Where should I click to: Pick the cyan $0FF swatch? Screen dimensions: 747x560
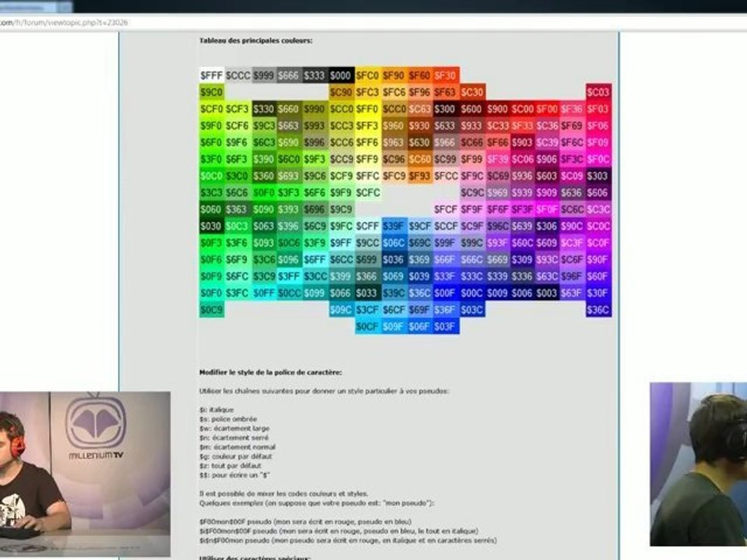pos(264,293)
